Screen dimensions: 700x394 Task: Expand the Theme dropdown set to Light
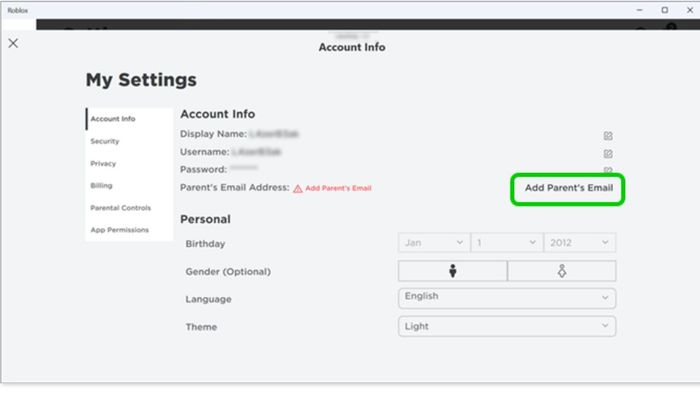click(507, 326)
